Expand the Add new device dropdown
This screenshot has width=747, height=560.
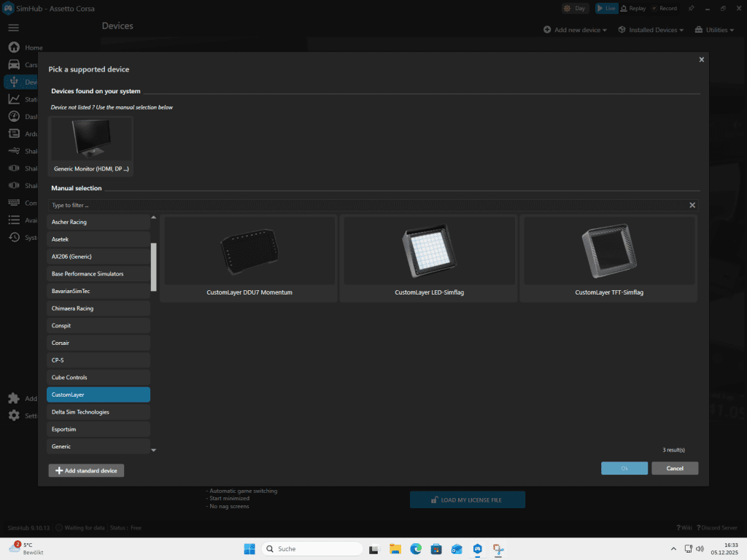pos(576,30)
